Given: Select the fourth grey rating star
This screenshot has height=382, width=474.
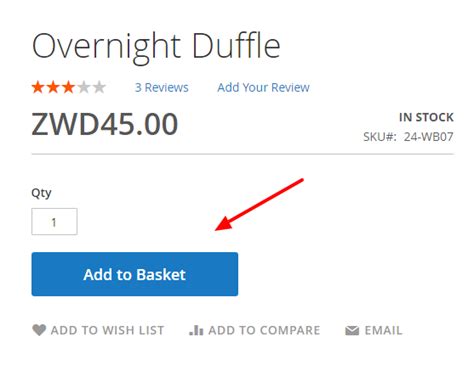Looking at the screenshot, I should coord(84,87).
